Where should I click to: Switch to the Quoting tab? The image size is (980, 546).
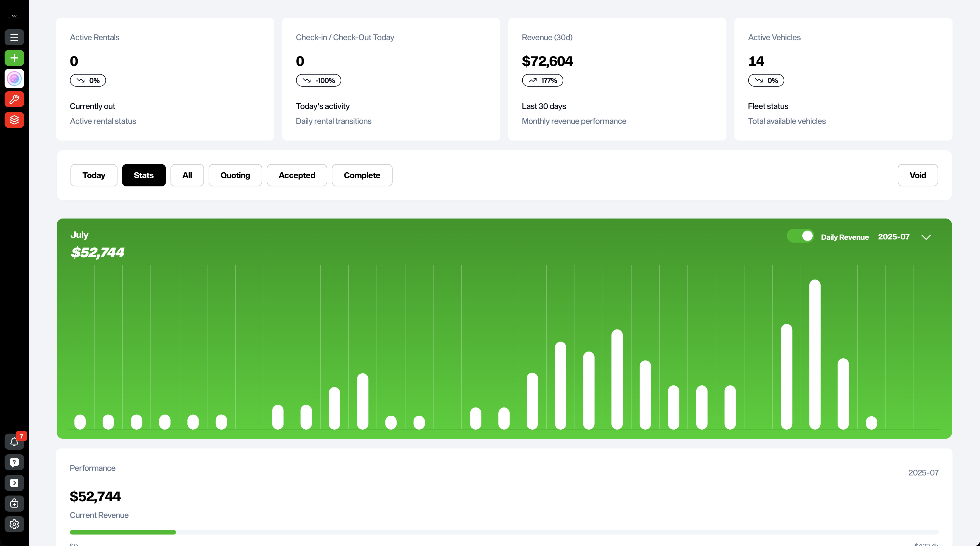235,175
